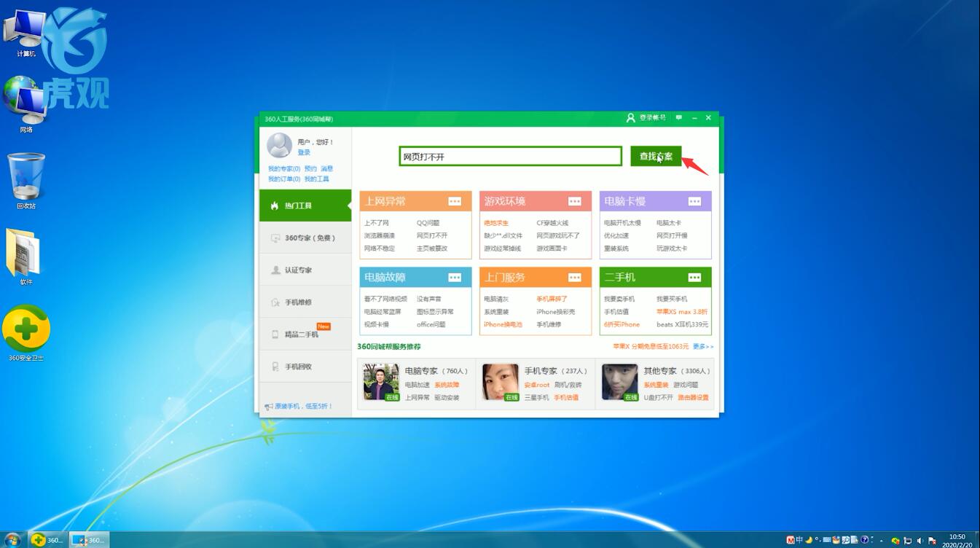The image size is (980, 548).
Task: Select 精品二手机 sidebar tab
Action: (305, 334)
